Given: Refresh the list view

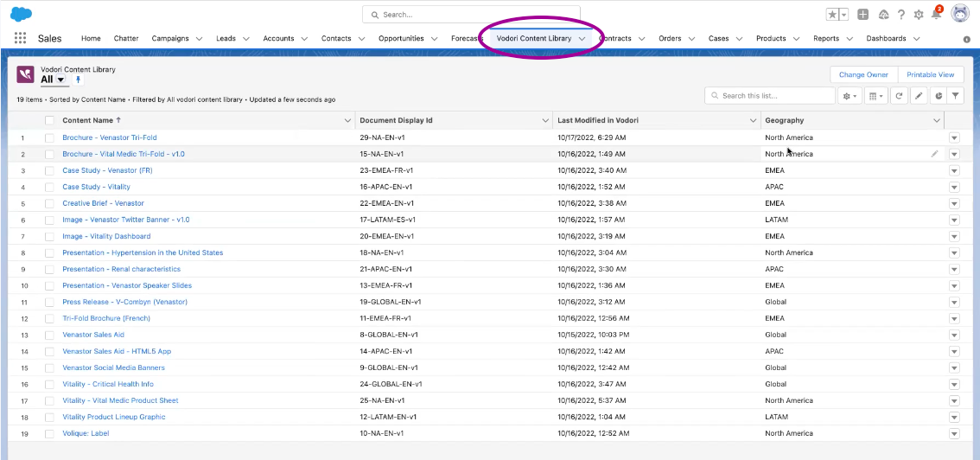Looking at the screenshot, I should click(x=899, y=96).
